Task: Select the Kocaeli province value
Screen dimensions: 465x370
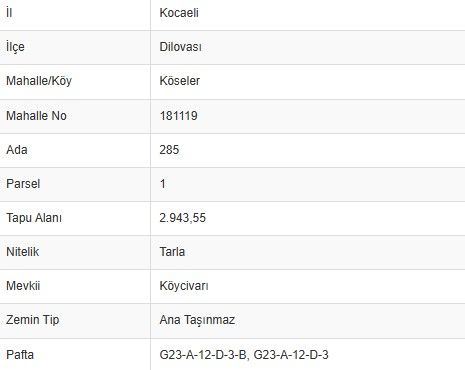Action: point(179,13)
